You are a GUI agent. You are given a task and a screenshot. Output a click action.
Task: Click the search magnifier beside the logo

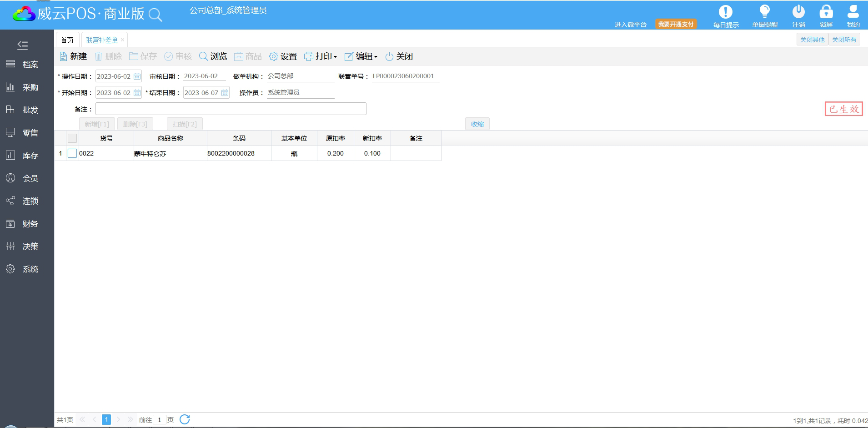coord(155,15)
